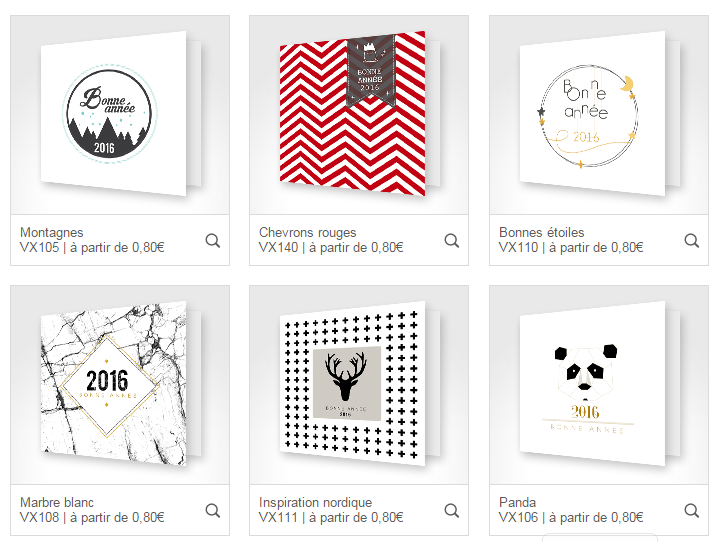Select the VX106 price text under Panda
720x542 pixels.
click(x=571, y=518)
